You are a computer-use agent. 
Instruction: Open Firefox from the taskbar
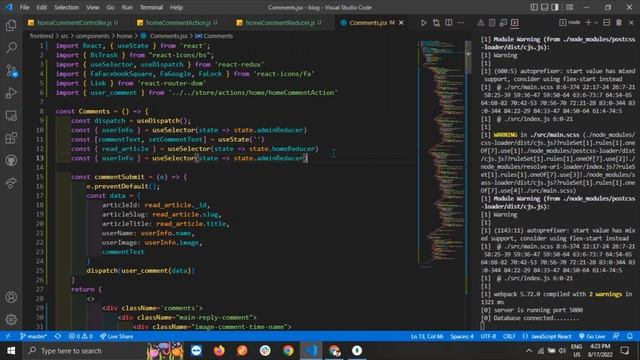(219, 351)
